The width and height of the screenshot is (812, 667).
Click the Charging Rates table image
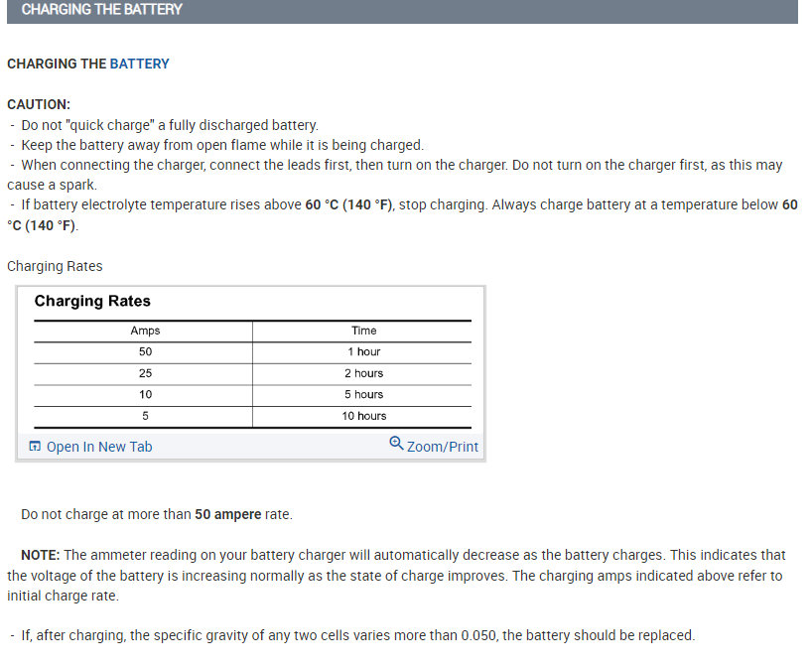click(250, 360)
